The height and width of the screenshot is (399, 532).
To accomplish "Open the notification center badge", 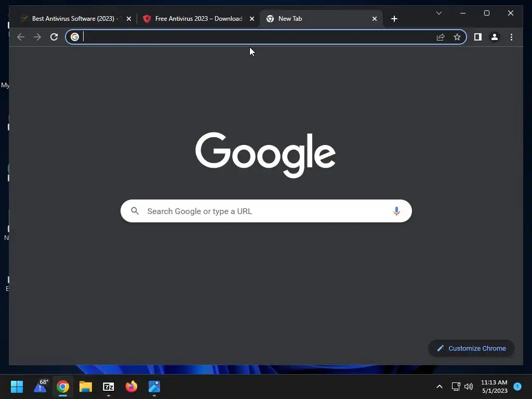I will (x=517, y=387).
